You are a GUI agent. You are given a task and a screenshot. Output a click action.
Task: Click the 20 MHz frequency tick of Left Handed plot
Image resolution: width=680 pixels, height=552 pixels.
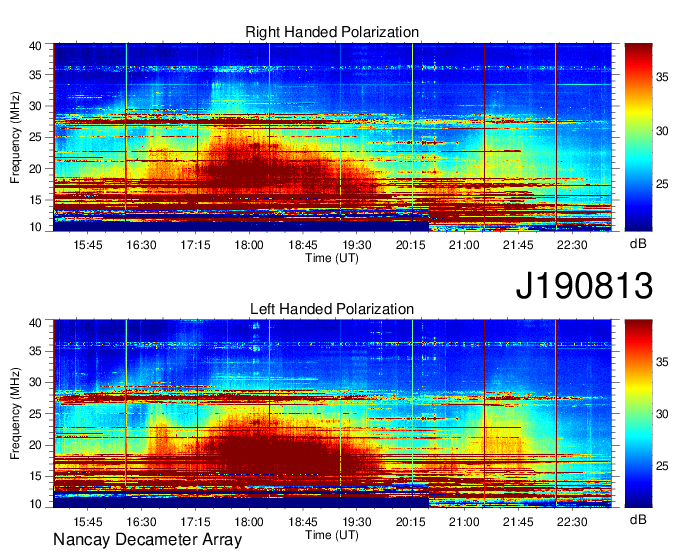coord(35,445)
